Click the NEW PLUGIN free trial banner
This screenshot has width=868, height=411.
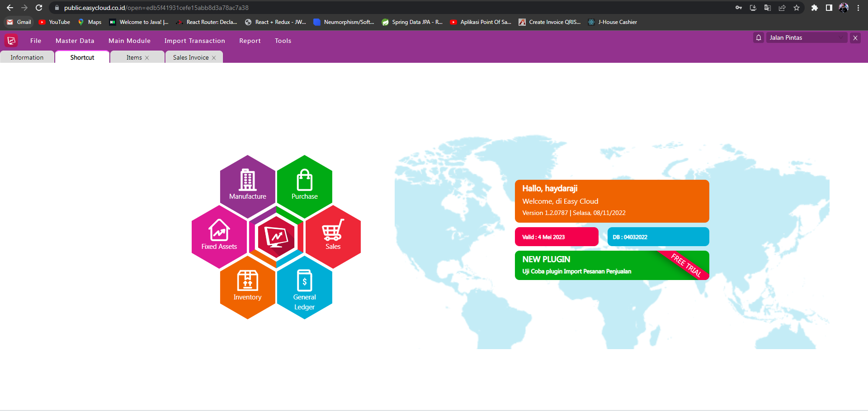611,265
